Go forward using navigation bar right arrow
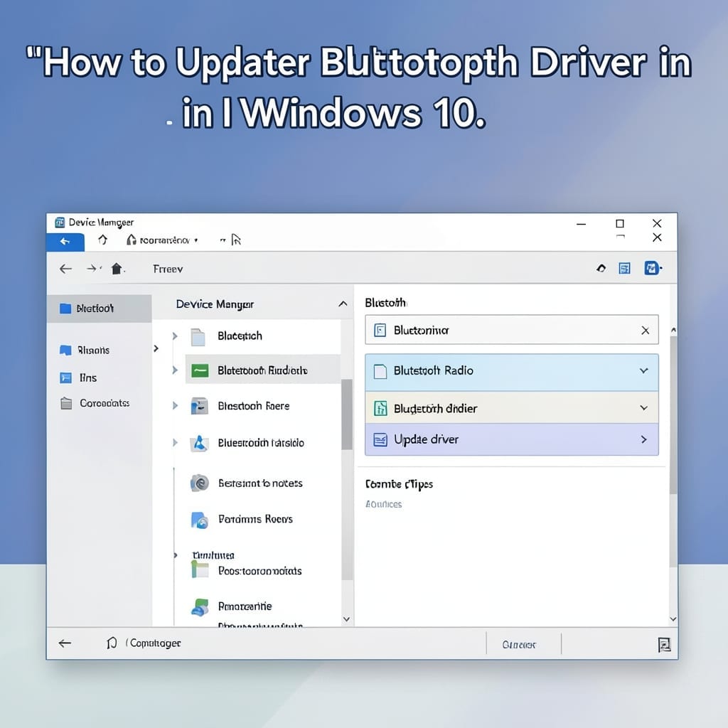 (x=92, y=268)
